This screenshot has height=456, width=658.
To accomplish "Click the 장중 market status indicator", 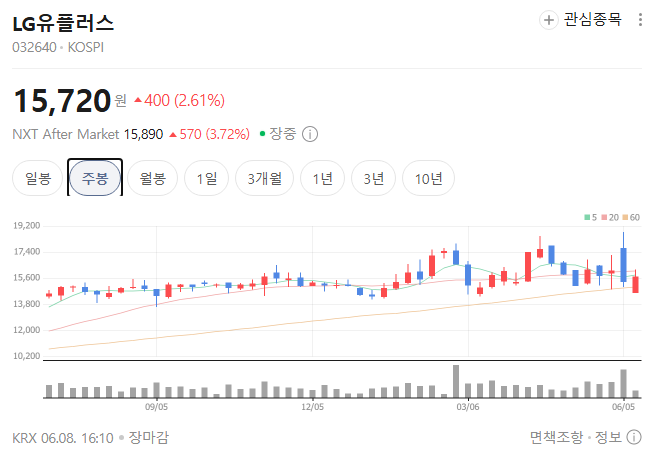I will tap(278, 134).
